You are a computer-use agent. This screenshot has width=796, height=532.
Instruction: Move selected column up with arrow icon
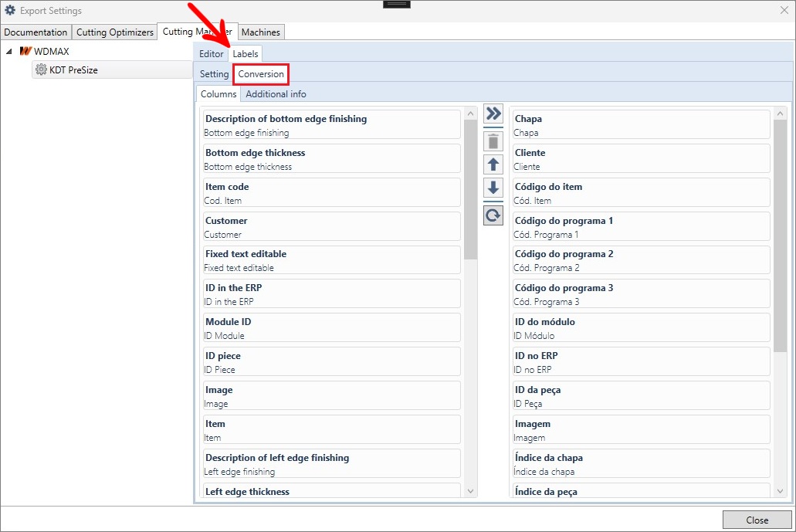493,164
